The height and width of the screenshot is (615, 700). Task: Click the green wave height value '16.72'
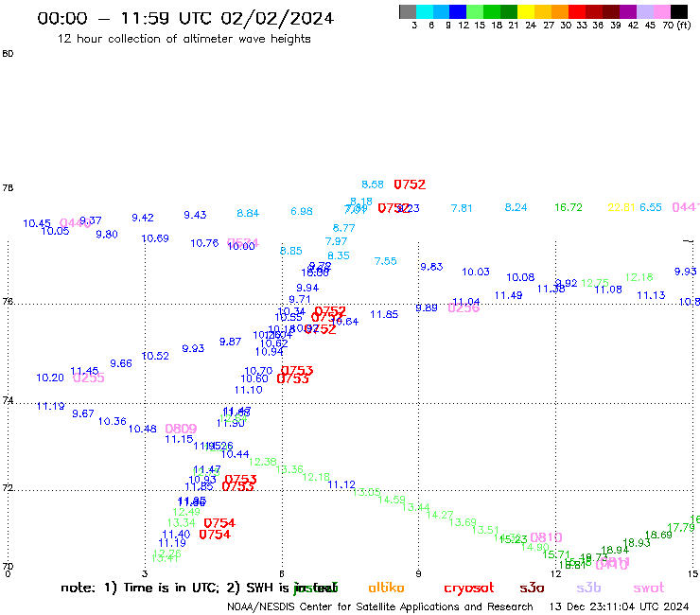click(569, 207)
